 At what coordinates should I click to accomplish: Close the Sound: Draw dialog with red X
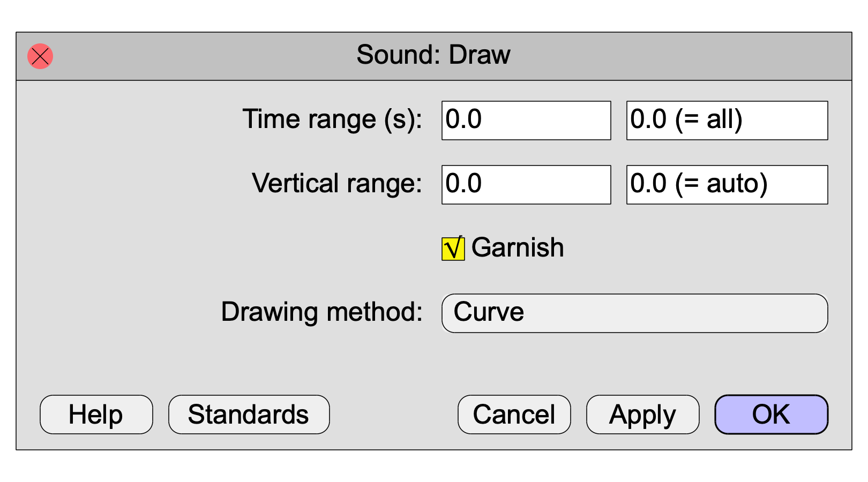click(x=40, y=56)
